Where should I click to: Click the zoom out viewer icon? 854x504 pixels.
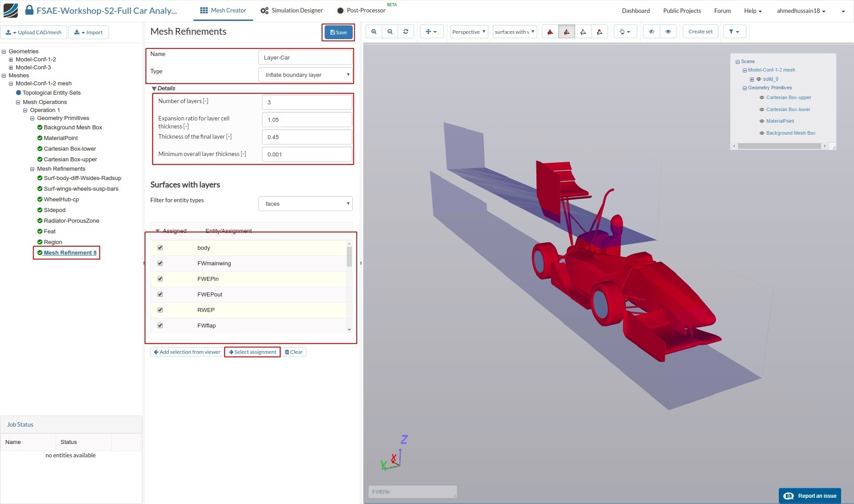click(390, 32)
